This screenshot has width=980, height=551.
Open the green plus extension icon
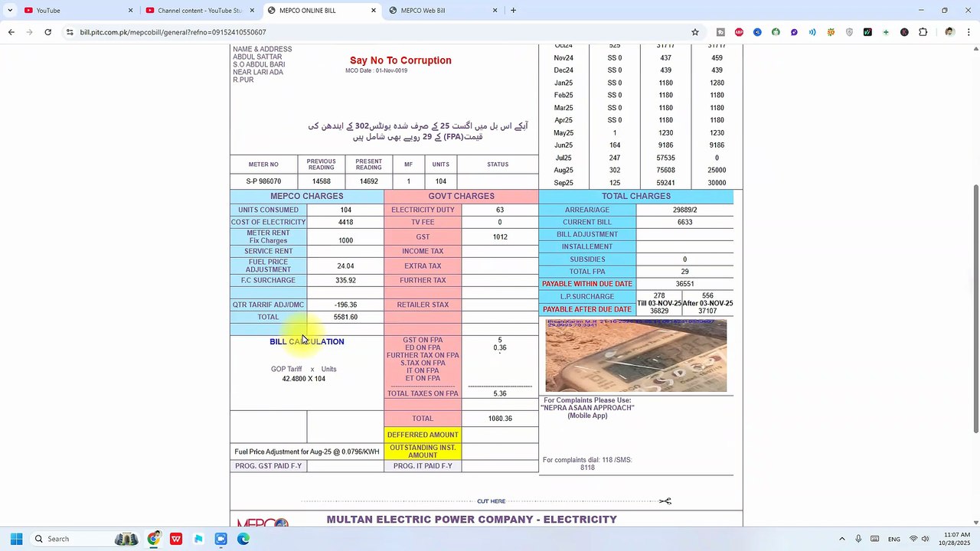(886, 32)
